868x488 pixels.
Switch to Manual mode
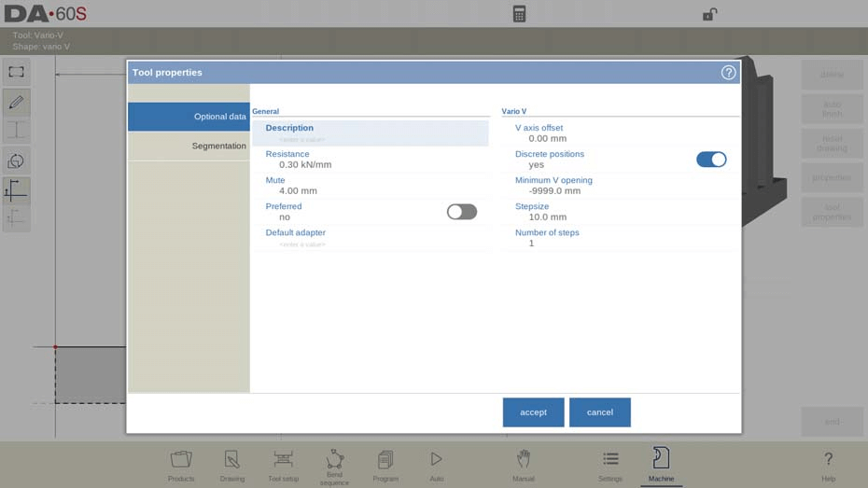523,466
